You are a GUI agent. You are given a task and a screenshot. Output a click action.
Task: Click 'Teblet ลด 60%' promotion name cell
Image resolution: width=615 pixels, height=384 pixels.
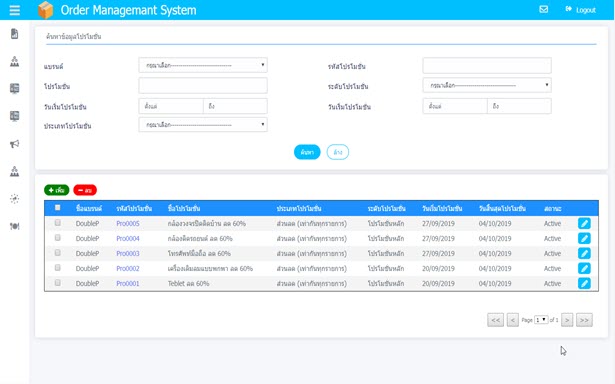point(188,284)
